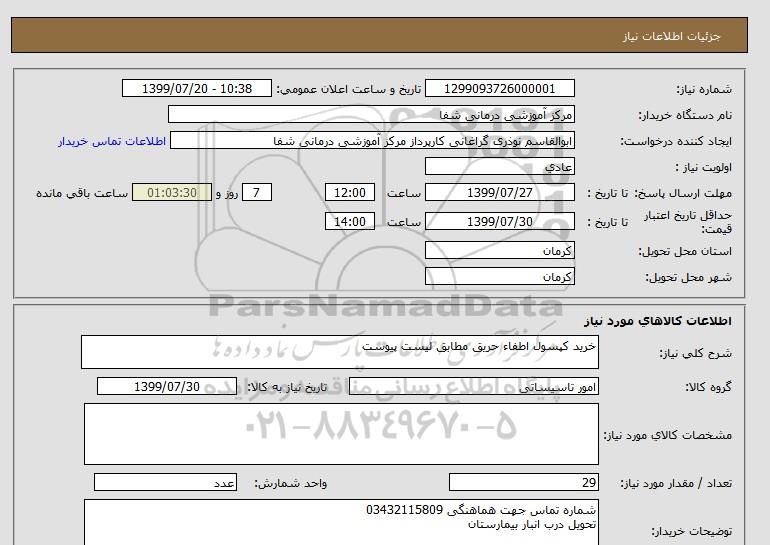
Task: Click the public announcement date field 1399/07/20 - 10:38
Action: tap(197, 88)
